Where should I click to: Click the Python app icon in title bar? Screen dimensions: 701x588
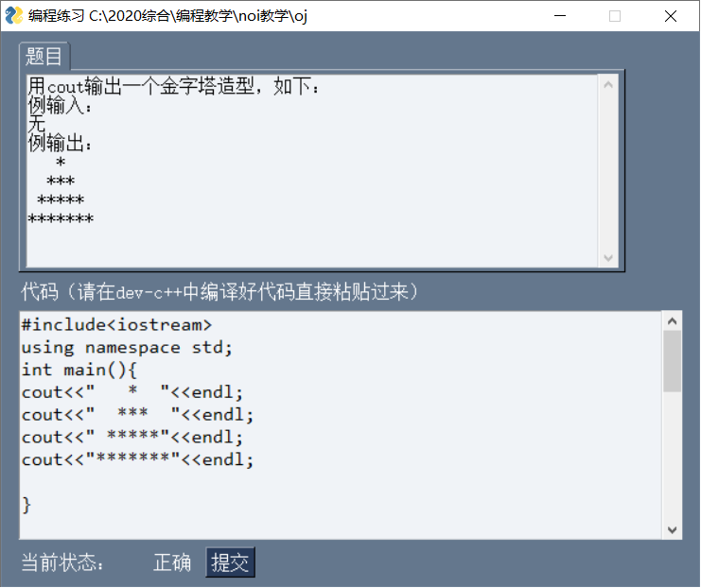click(14, 16)
